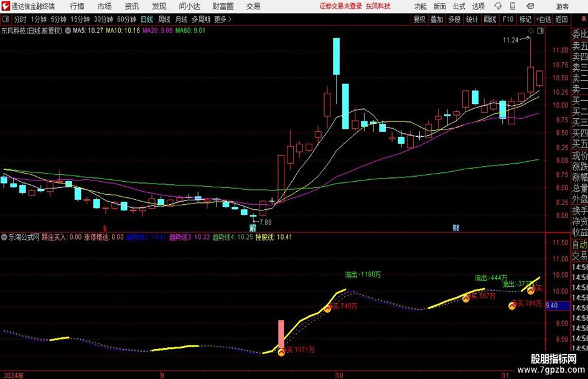Click the 画线 drawing tool button
Viewport: 588px width, 379px height.
(490, 19)
